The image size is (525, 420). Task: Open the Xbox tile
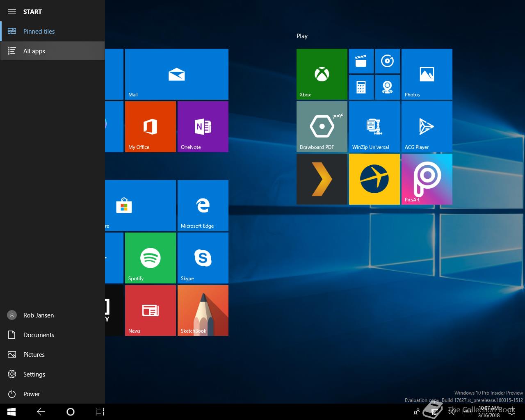point(322,74)
